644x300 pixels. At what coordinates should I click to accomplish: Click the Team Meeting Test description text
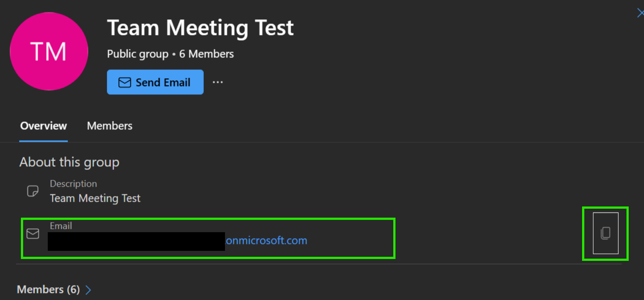[95, 198]
